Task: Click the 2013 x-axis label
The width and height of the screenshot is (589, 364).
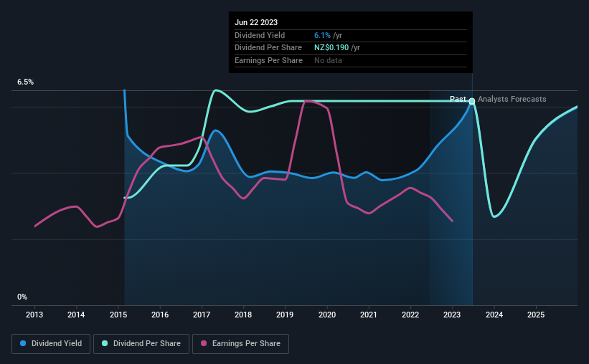Action: pos(34,315)
